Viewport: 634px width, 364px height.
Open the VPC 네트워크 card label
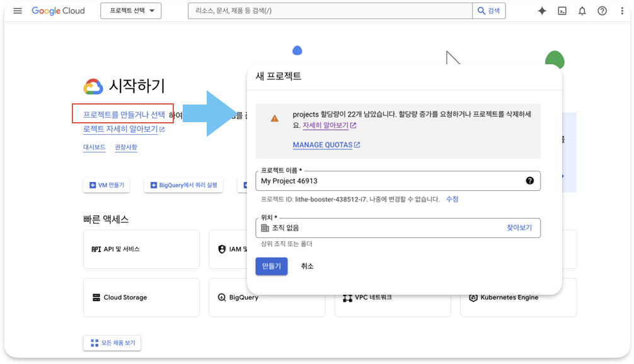coord(373,297)
